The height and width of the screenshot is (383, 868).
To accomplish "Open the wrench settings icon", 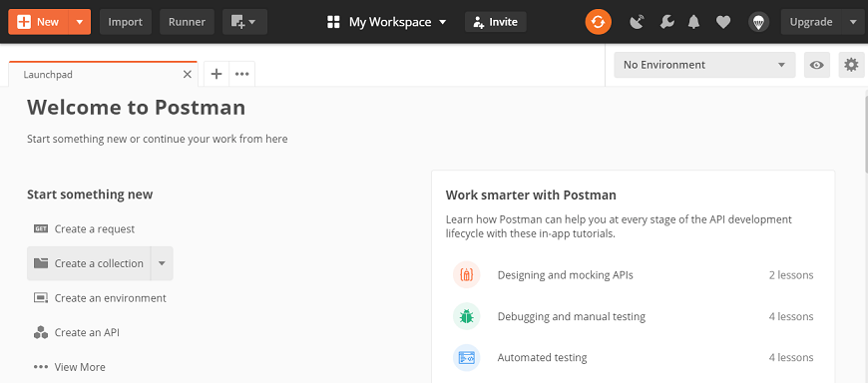I will coord(667,22).
